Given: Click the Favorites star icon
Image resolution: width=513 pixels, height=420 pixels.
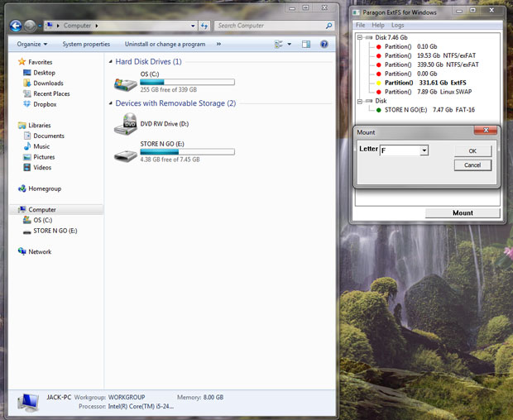Looking at the screenshot, I should pyautogui.click(x=22, y=62).
